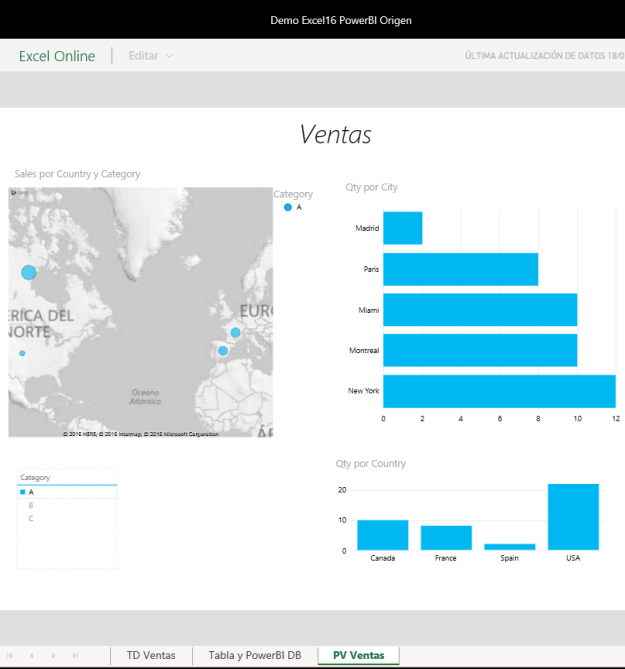This screenshot has width=625, height=669.
Task: Click next sheet navigation arrow
Action: pos(55,656)
